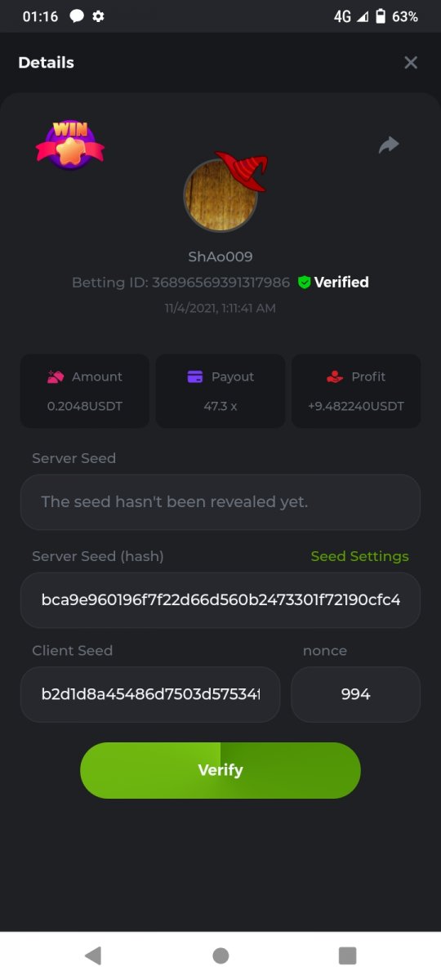Image resolution: width=441 pixels, height=980 pixels.
Task: Click the Verify button
Action: click(x=220, y=770)
